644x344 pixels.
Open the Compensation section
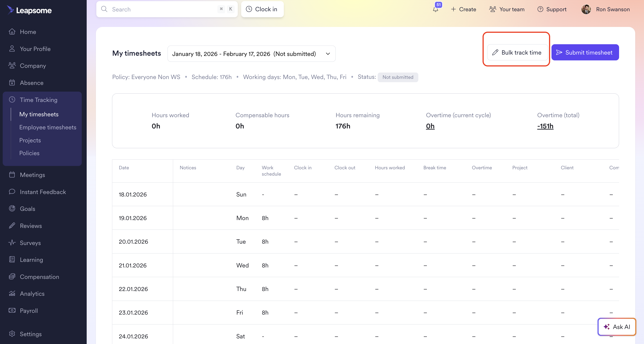click(39, 276)
